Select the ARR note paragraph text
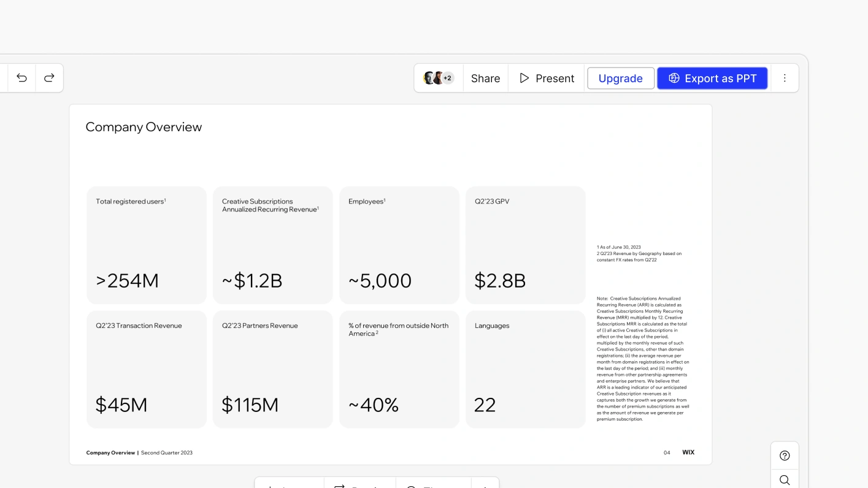This screenshot has height=488, width=868. (643, 359)
